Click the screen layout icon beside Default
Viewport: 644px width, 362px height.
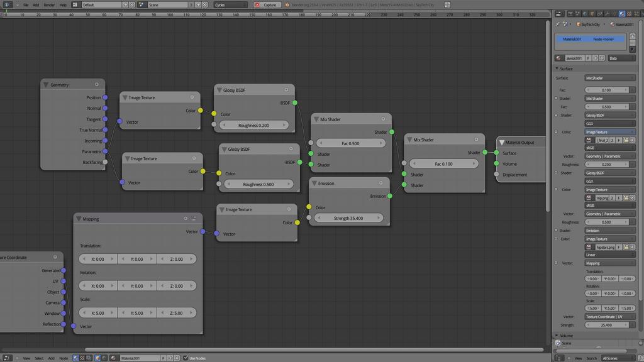click(x=75, y=4)
